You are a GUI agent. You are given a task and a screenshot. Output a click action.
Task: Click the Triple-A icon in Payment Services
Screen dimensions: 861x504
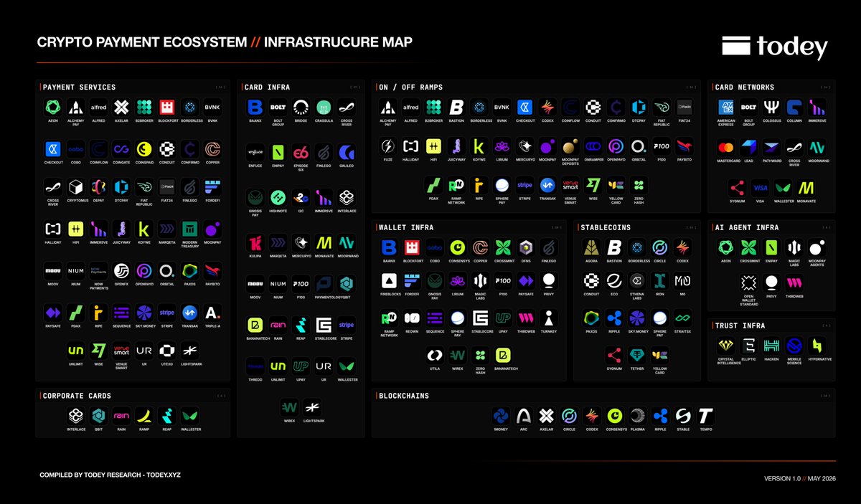click(x=212, y=312)
